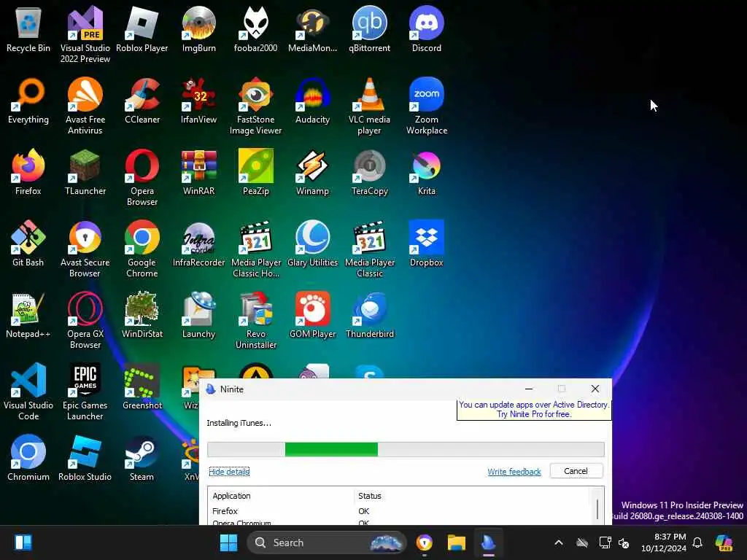Screen dimensions: 747x560
Task: Open the Recycle Bin desktop icon
Action: [x=28, y=29]
